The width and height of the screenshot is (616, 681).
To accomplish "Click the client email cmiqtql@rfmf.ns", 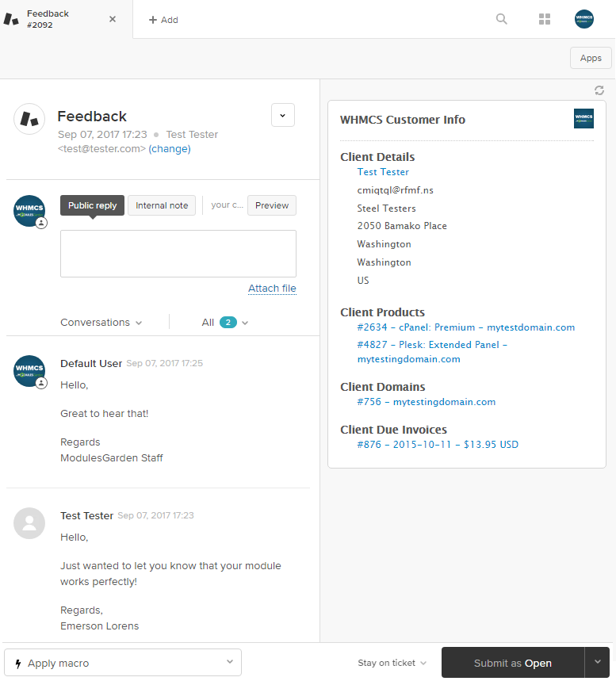I will (396, 190).
